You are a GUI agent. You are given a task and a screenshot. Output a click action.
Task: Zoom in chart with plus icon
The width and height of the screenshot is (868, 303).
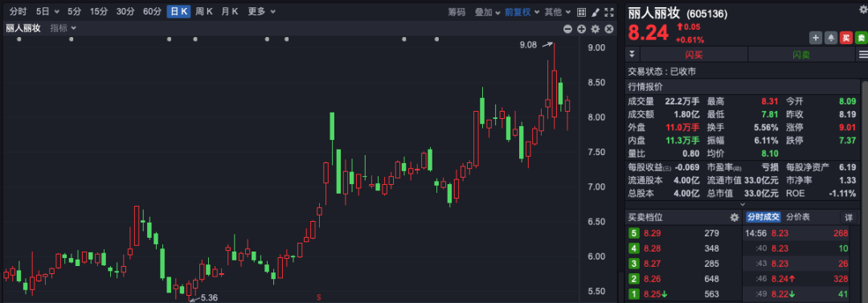[581, 29]
